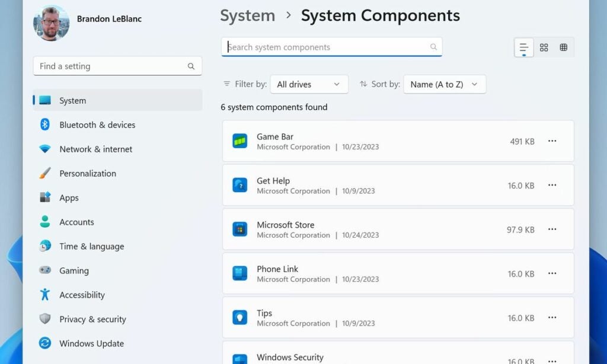Open Bluetooth & devices settings
607x364 pixels.
(118, 124)
